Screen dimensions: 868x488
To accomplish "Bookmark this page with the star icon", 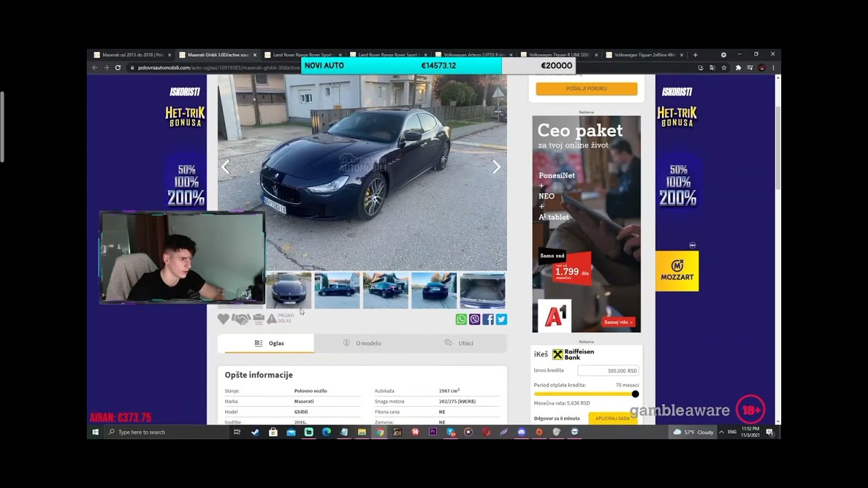I will pos(724,68).
